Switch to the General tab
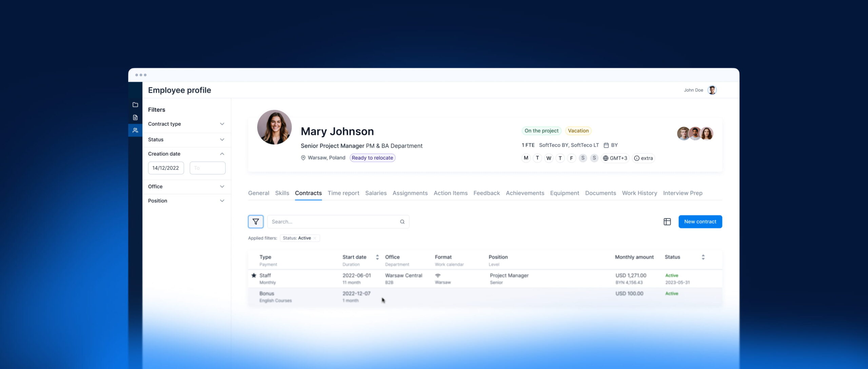 (x=259, y=193)
